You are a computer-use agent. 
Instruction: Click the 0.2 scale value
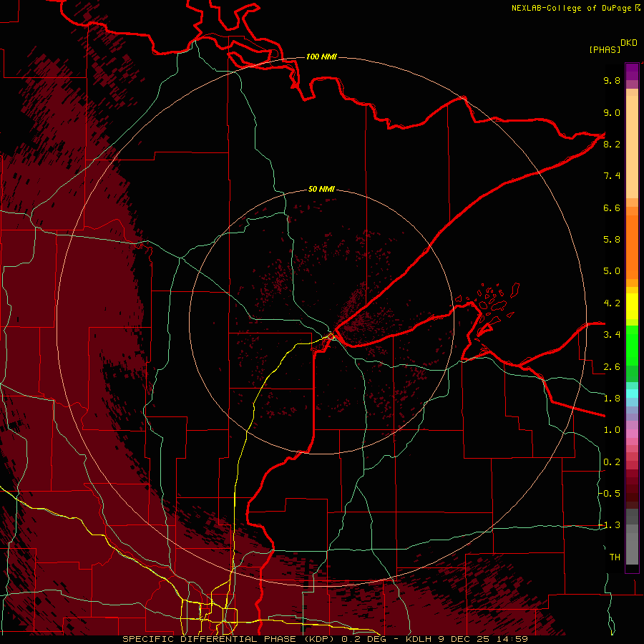612,462
